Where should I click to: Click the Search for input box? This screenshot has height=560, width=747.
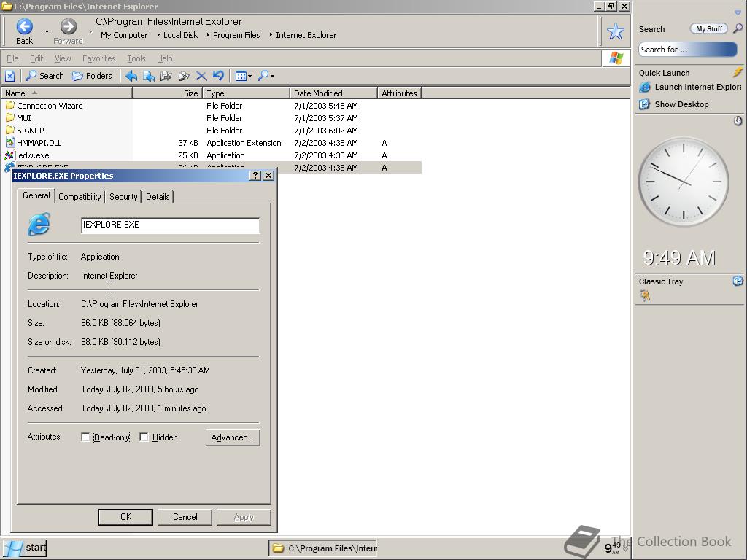(687, 50)
